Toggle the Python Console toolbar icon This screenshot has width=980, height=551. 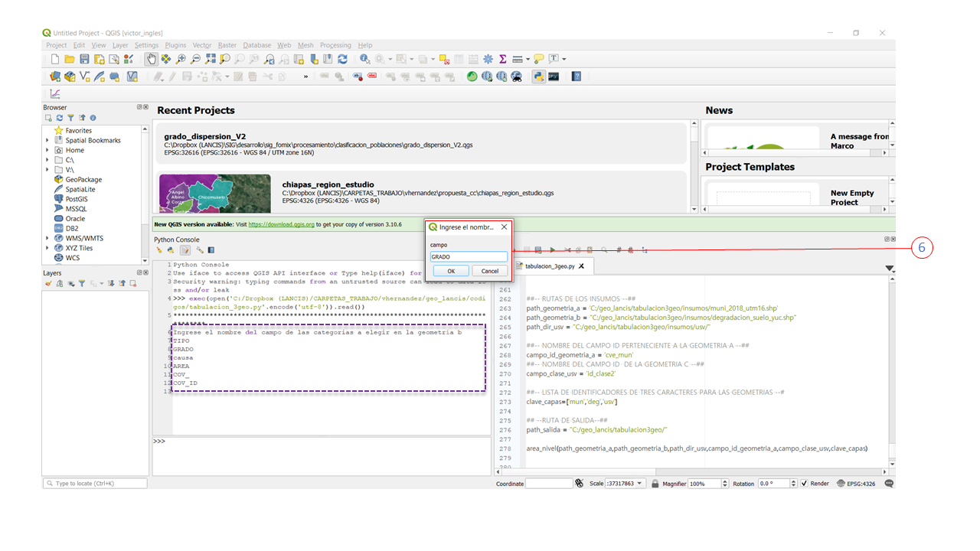tap(538, 77)
